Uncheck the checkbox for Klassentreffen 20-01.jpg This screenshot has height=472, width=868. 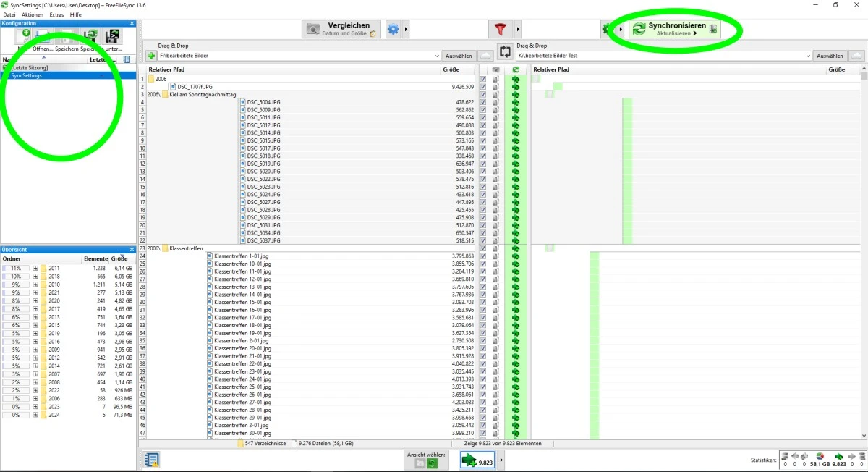(x=483, y=348)
